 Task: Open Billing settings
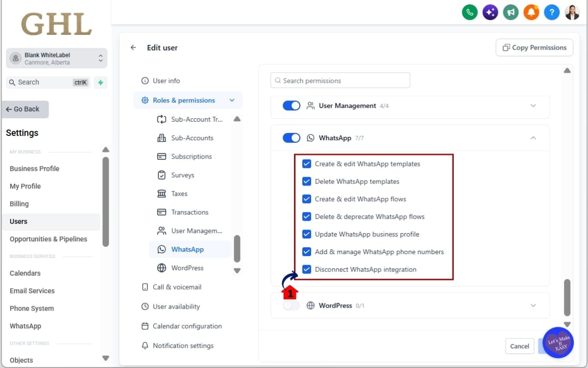point(19,204)
